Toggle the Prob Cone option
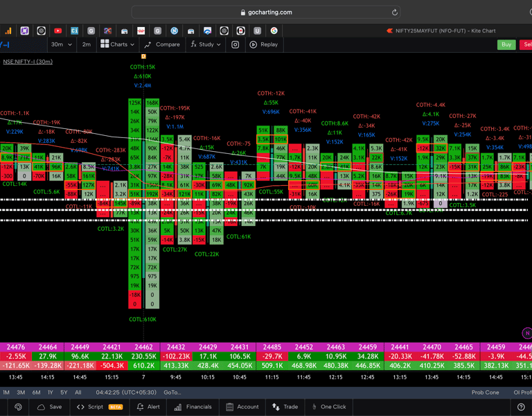Image resolution: width=532 pixels, height=416 pixels. pyautogui.click(x=485, y=392)
